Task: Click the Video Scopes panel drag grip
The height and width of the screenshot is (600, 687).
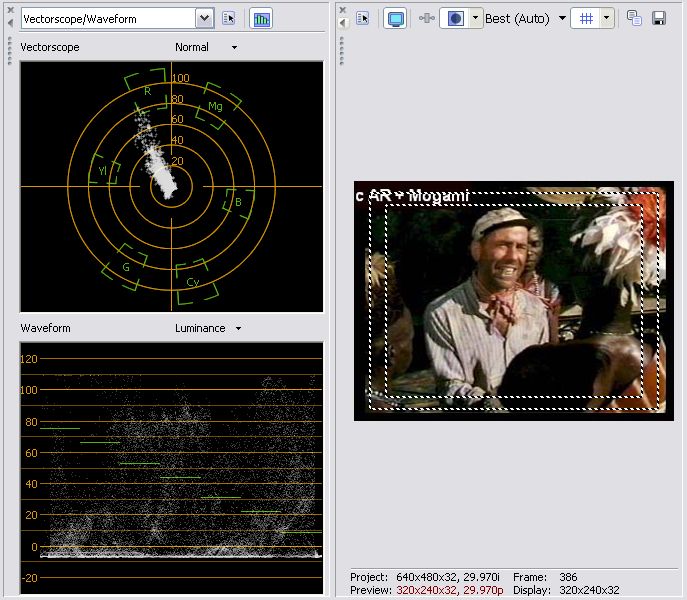Action: 10,51
